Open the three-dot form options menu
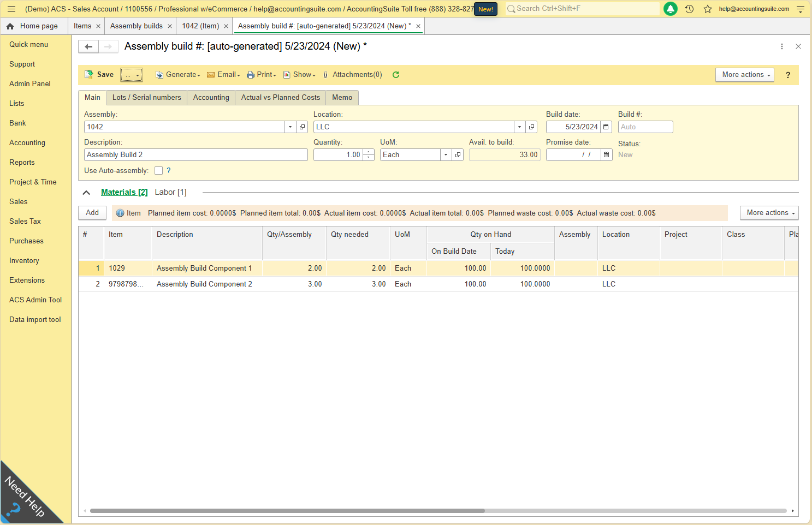Image resolution: width=812 pixels, height=525 pixels. (x=782, y=46)
